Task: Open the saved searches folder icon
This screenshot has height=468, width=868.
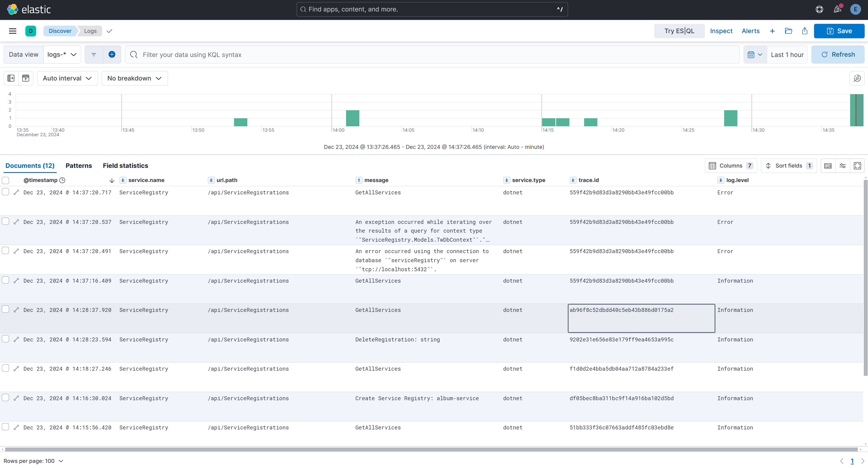Action: click(x=788, y=31)
